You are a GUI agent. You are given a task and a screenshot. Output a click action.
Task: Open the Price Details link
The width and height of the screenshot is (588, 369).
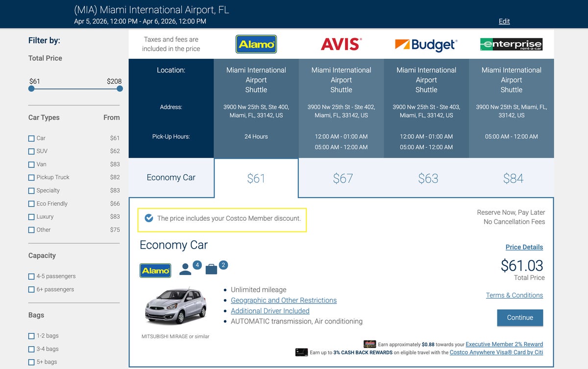[524, 247]
